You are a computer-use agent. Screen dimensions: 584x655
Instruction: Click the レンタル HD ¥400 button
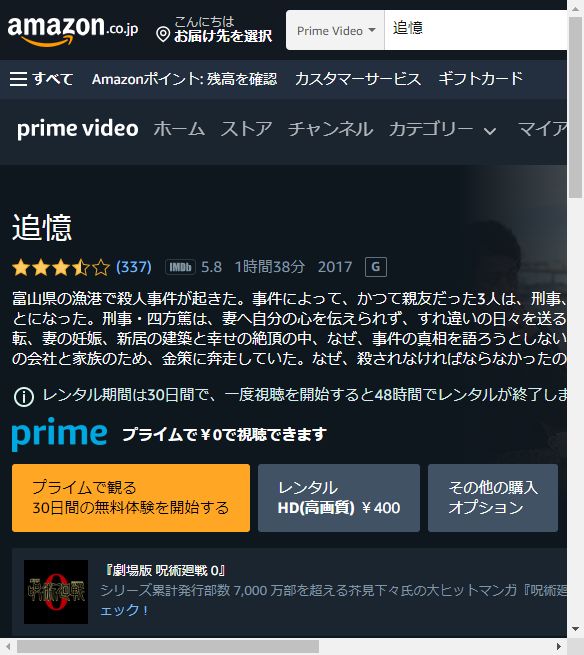[x=339, y=498]
